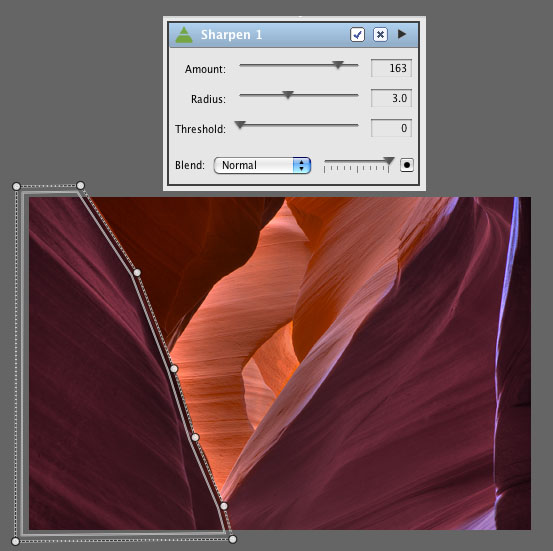Select the region point at image top edge
The width and height of the screenshot is (553, 551).
pos(80,185)
